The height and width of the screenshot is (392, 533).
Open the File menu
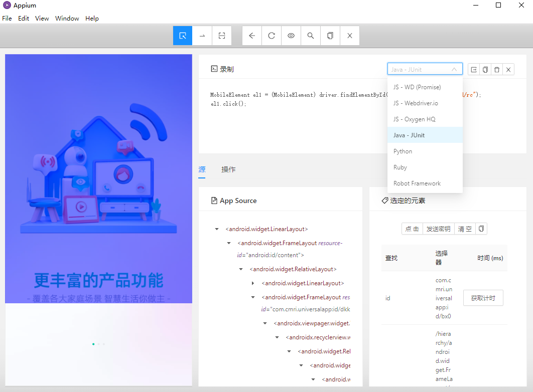click(7, 19)
